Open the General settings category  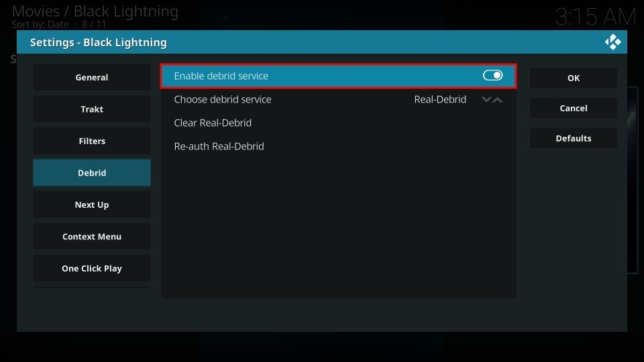92,77
